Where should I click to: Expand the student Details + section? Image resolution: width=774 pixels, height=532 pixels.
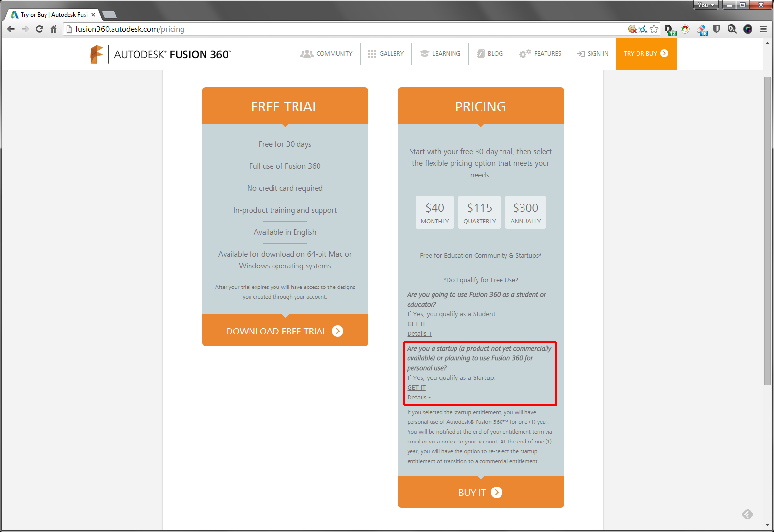coord(419,334)
